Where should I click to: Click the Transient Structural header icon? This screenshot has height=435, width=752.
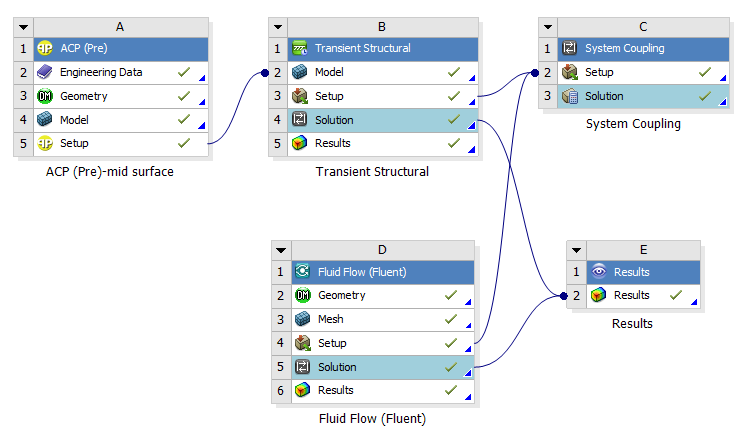point(300,48)
